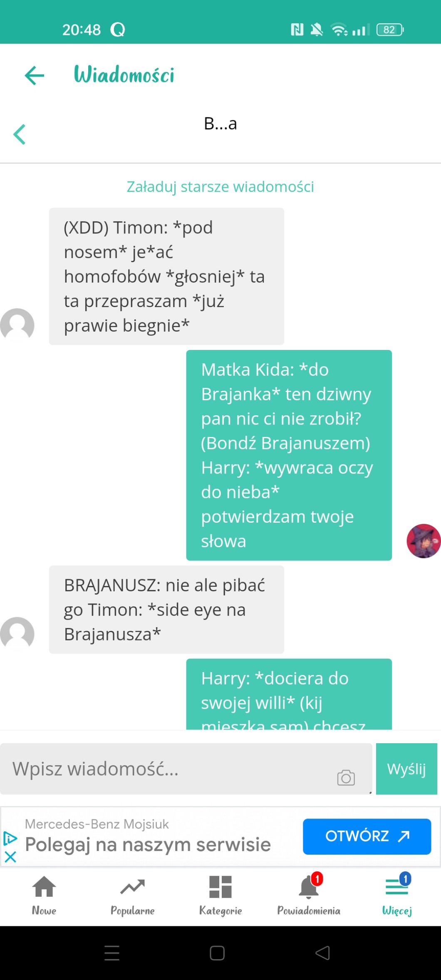Focus the Wpisz wiadomość input field
Screen dimensions: 441x980
[x=186, y=769]
